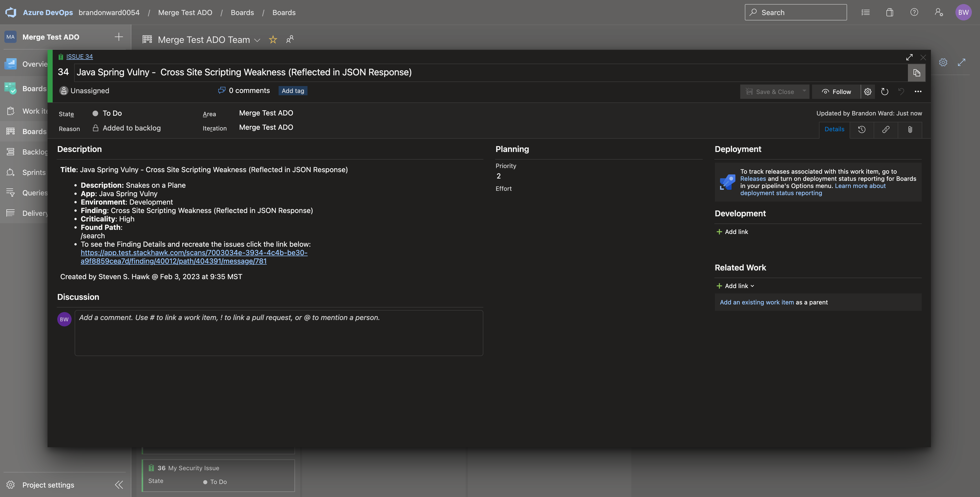Open the State To Do dropdown
The image size is (980, 497).
click(112, 113)
